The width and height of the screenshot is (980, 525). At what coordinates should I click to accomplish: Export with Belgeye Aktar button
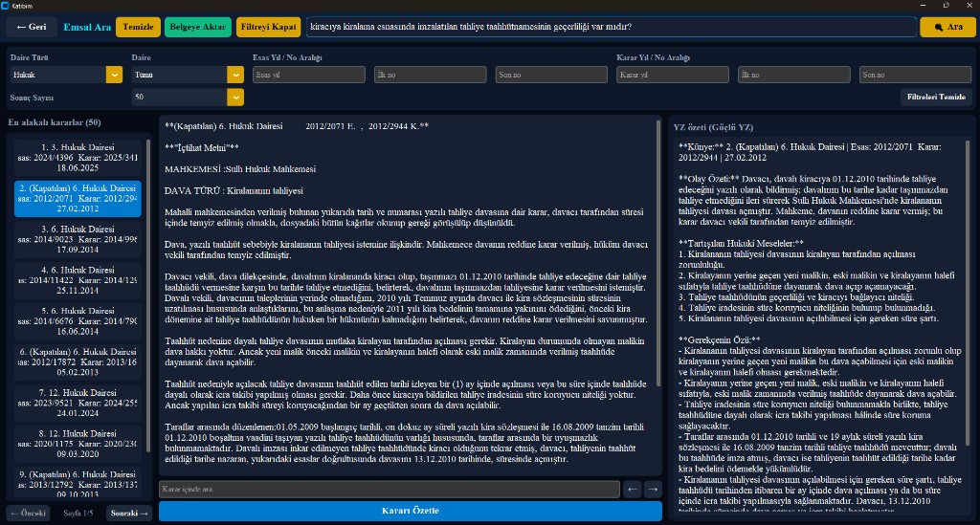coord(197,27)
